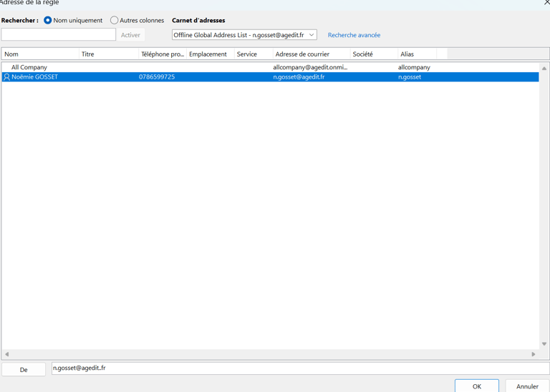The height and width of the screenshot is (392, 550).
Task: Close the 'Adresse de la règle' dialog
Action: [x=546, y=2]
